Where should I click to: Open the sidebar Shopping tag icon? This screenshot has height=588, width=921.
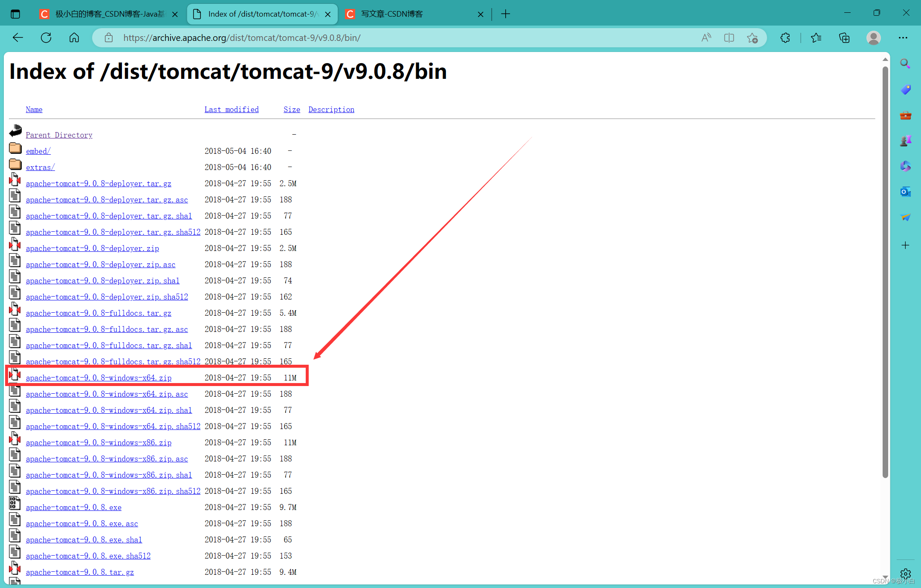click(x=905, y=89)
